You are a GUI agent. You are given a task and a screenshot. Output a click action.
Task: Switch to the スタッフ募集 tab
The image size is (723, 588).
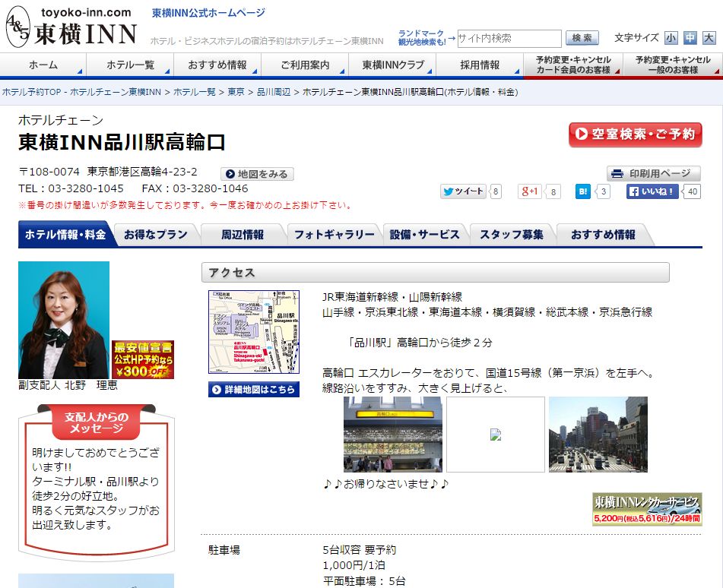pos(512,235)
